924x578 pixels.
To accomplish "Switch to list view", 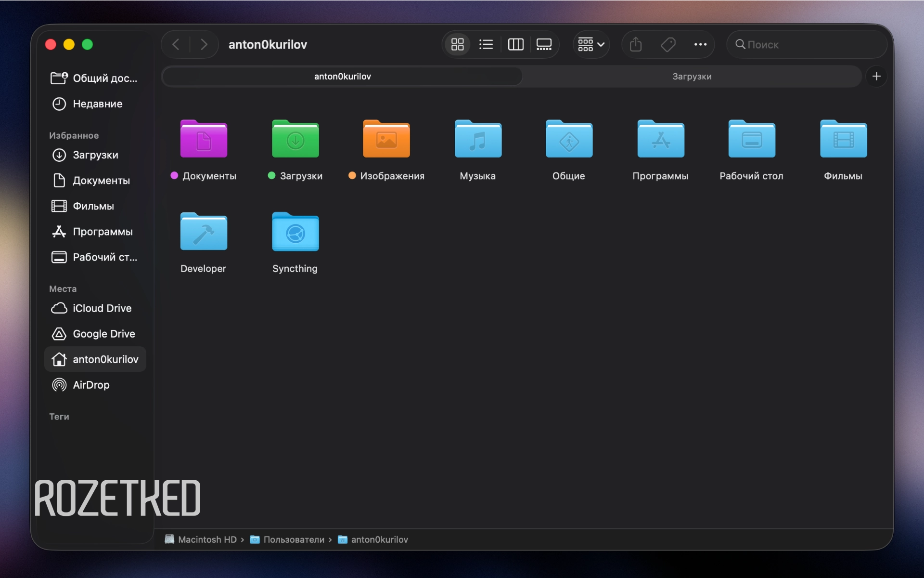I will (x=486, y=45).
